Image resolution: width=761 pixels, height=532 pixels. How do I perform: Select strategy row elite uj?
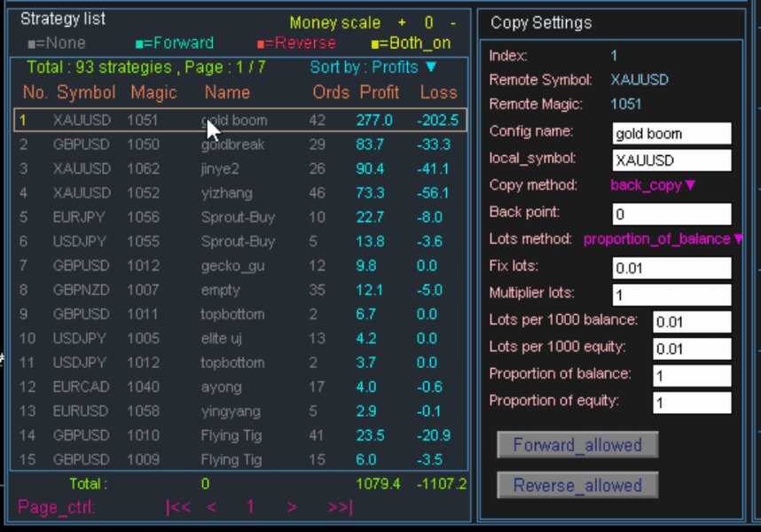pyautogui.click(x=240, y=339)
